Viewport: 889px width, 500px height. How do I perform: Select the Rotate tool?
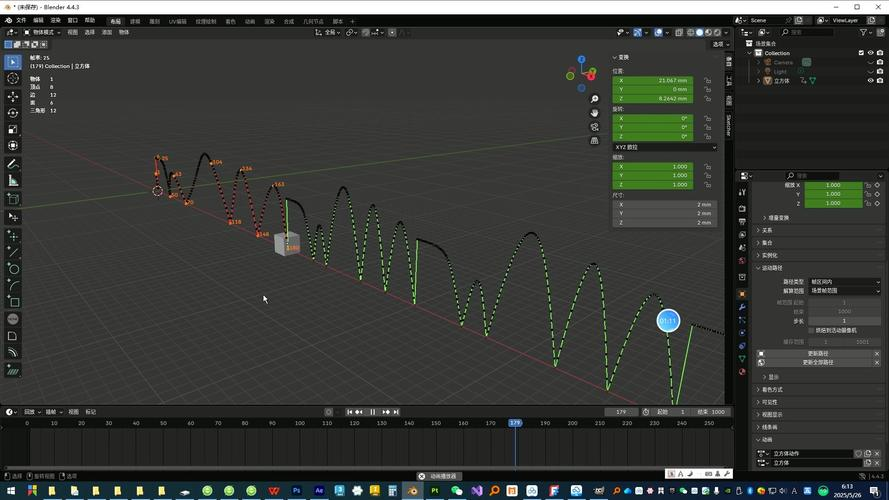[x=12, y=113]
